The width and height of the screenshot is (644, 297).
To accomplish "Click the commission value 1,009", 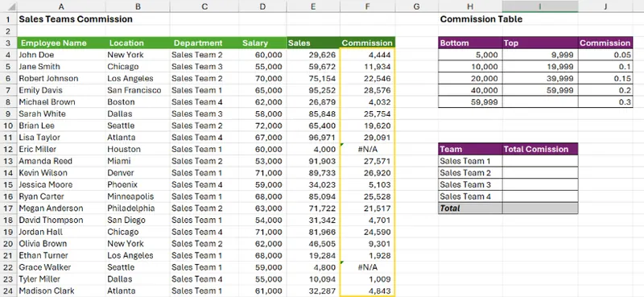I will 367,279.
